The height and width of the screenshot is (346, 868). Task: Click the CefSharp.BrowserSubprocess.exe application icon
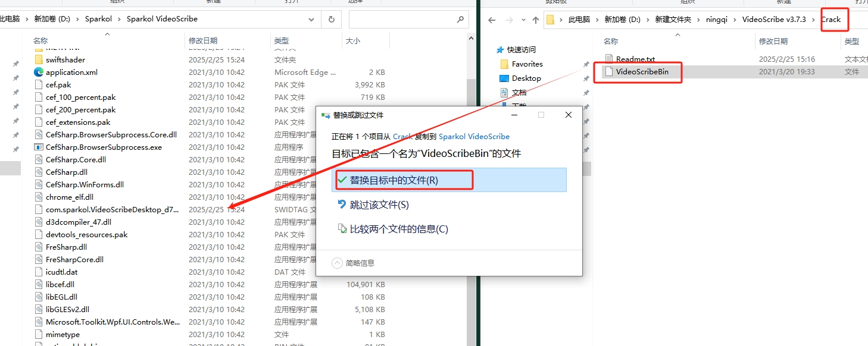click(x=39, y=147)
